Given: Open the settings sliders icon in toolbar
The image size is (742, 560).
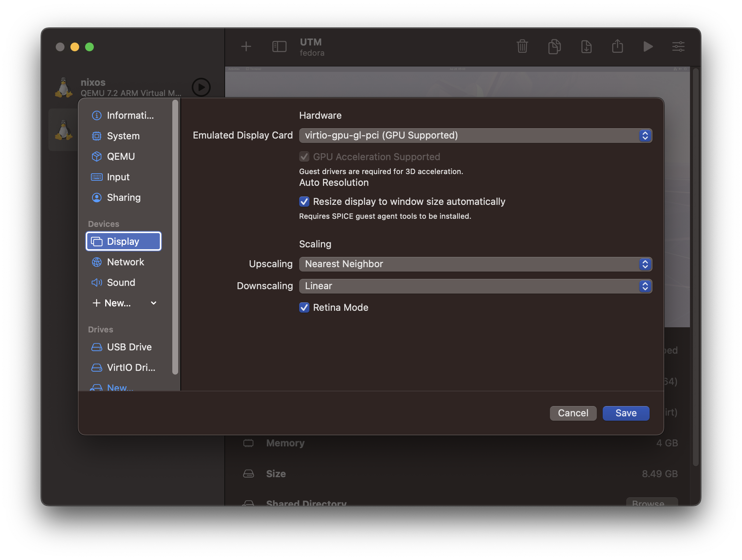Looking at the screenshot, I should coord(678,47).
